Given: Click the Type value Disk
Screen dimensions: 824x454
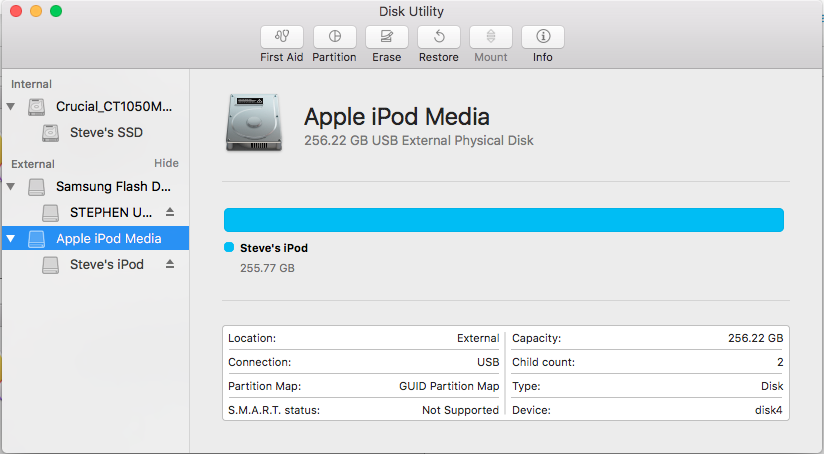Looking at the screenshot, I should coord(772,386).
